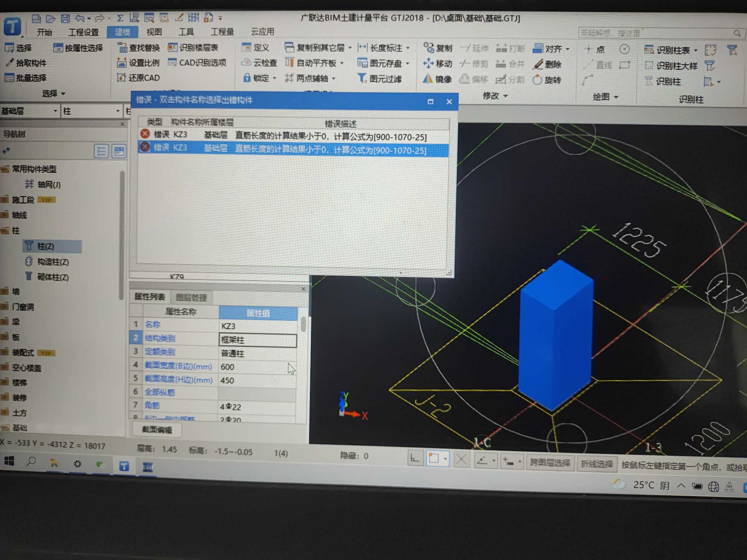This screenshot has height=560, width=747.
Task: Select the 移动 move tool
Action: [x=438, y=64]
